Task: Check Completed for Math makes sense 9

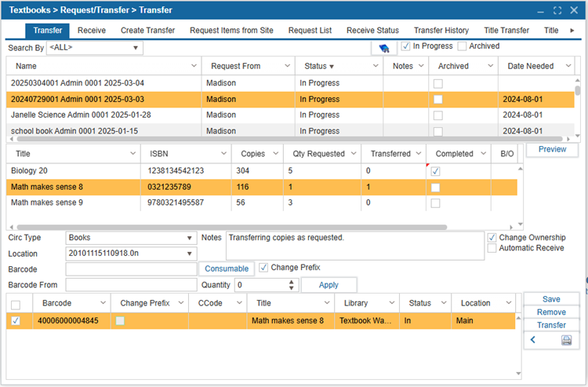Action: (x=435, y=203)
